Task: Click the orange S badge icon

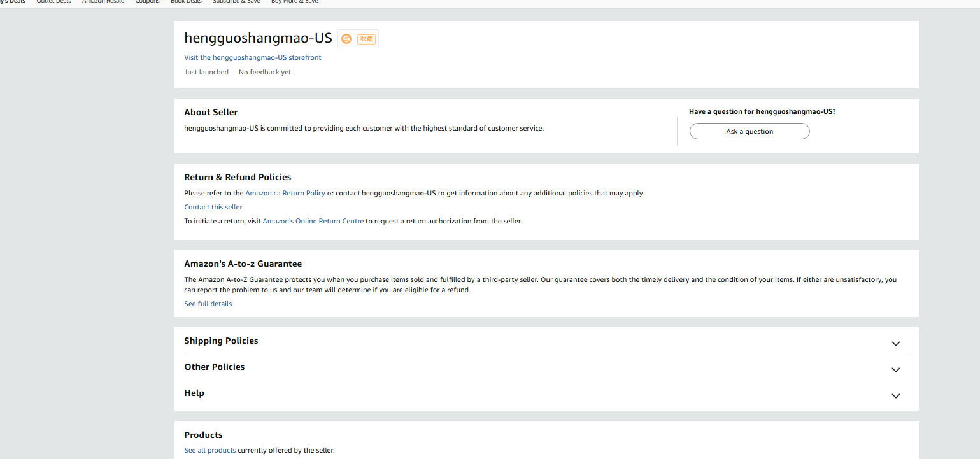Action: [346, 39]
